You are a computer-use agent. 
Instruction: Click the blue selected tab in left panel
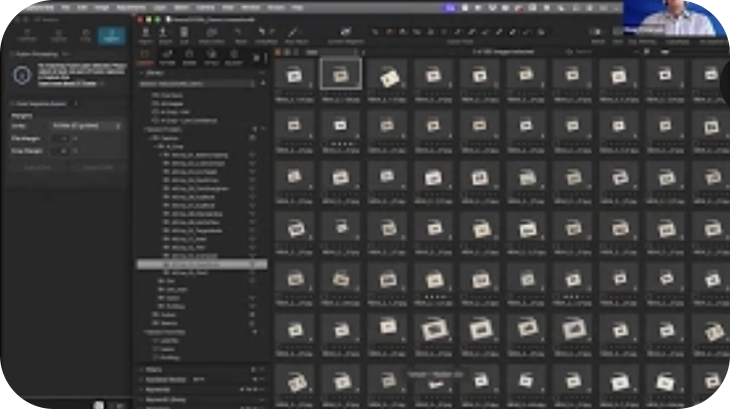(x=112, y=35)
